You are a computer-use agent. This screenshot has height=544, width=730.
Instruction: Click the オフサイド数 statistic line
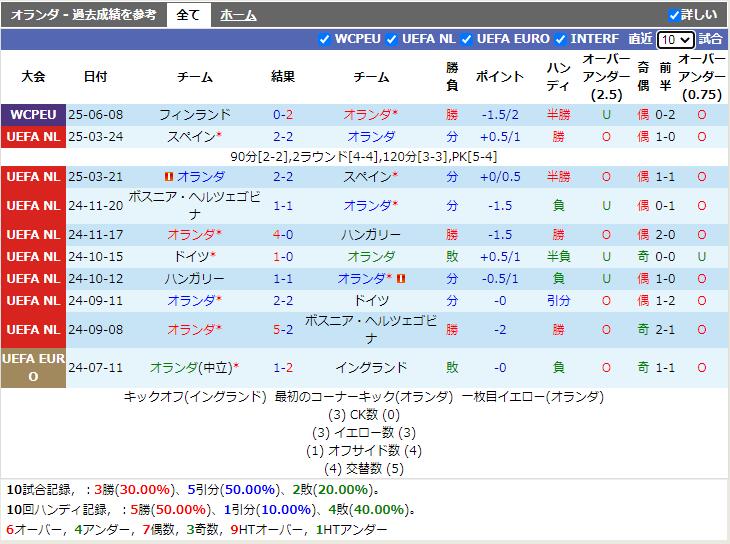pyautogui.click(x=364, y=451)
